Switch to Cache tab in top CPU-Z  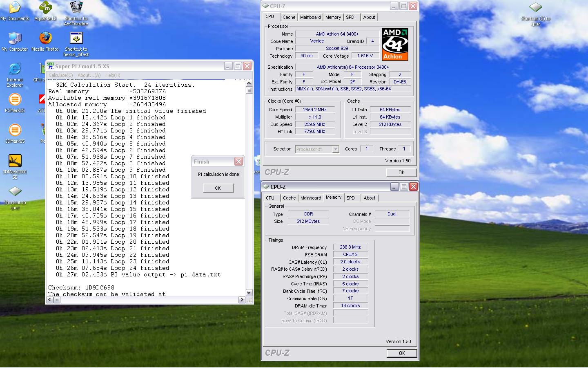(x=289, y=17)
